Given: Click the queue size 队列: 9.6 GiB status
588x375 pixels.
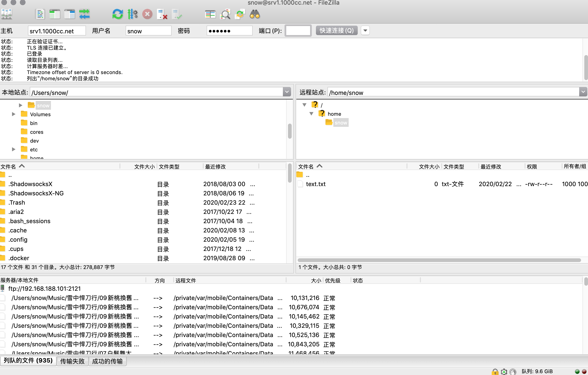Looking at the screenshot, I should click(537, 371).
